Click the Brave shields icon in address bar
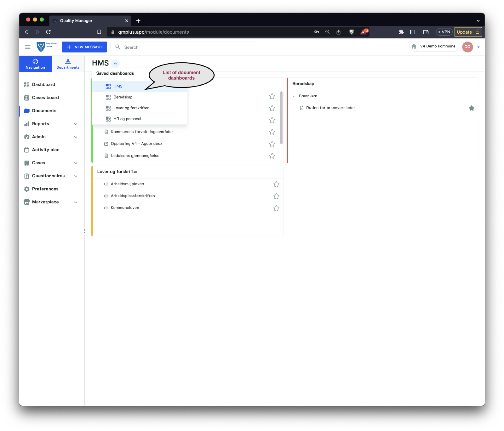This screenshot has width=504, height=431. click(352, 32)
